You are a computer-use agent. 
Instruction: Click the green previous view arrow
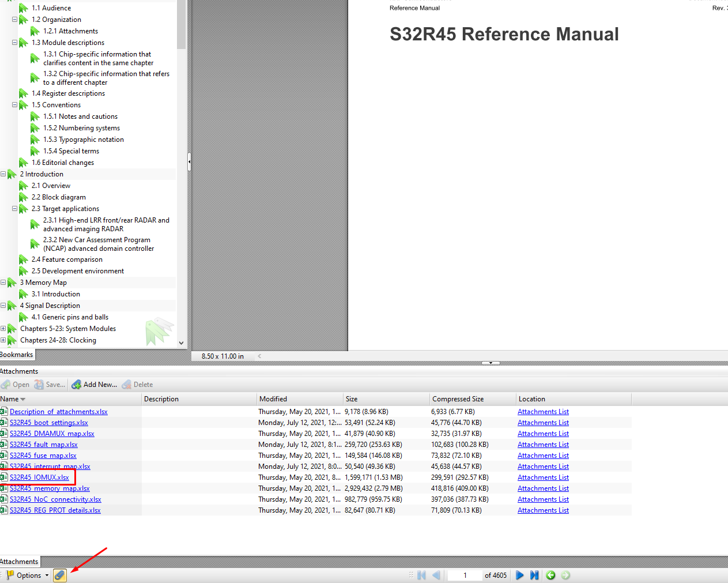pyautogui.click(x=550, y=575)
